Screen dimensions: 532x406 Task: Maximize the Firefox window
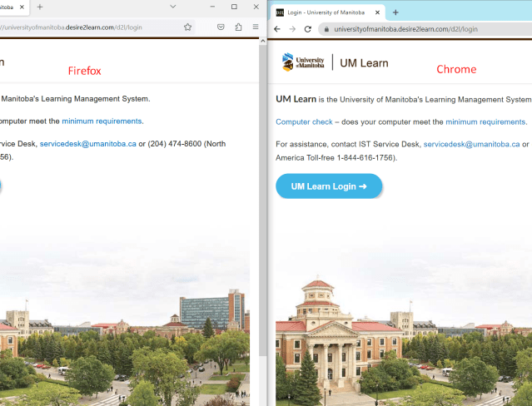click(x=234, y=7)
